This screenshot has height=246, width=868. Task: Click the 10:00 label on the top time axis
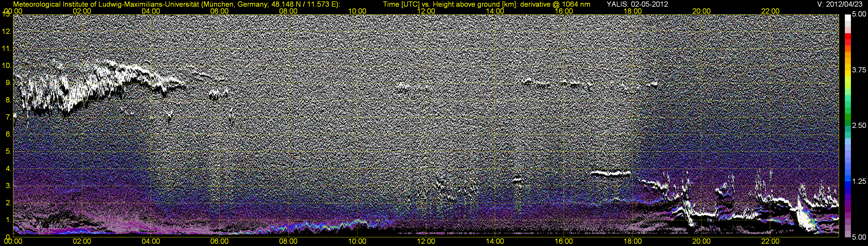[x=357, y=11]
